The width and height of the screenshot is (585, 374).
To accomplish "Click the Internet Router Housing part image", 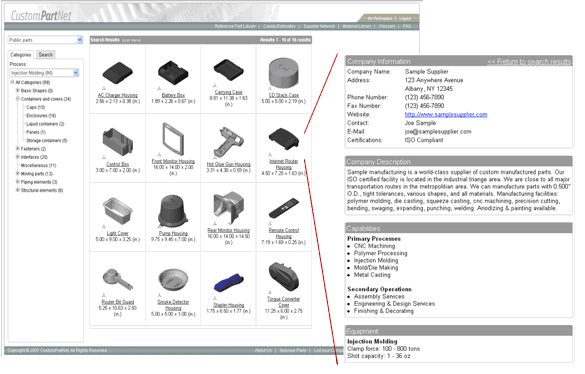I will coord(284,138).
